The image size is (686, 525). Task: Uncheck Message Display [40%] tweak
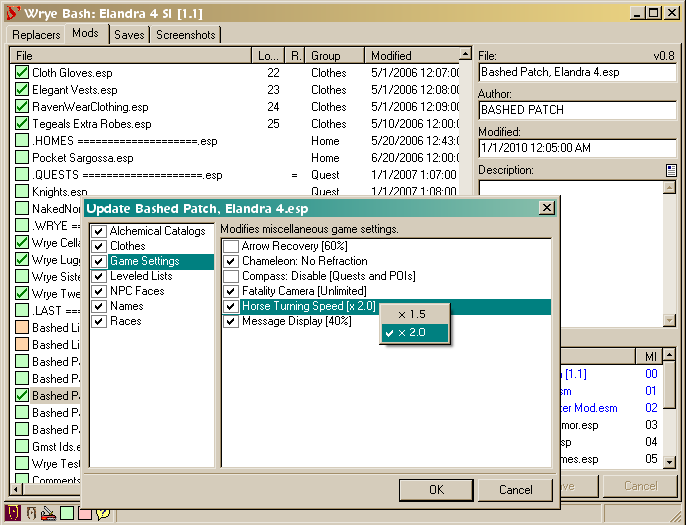(231, 321)
